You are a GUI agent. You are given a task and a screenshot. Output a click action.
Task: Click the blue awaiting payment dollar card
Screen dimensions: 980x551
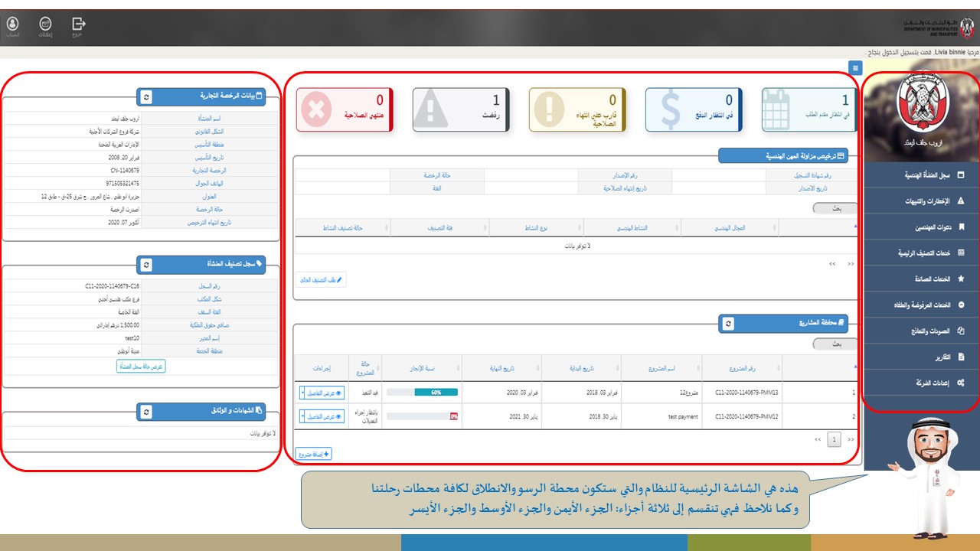point(693,109)
